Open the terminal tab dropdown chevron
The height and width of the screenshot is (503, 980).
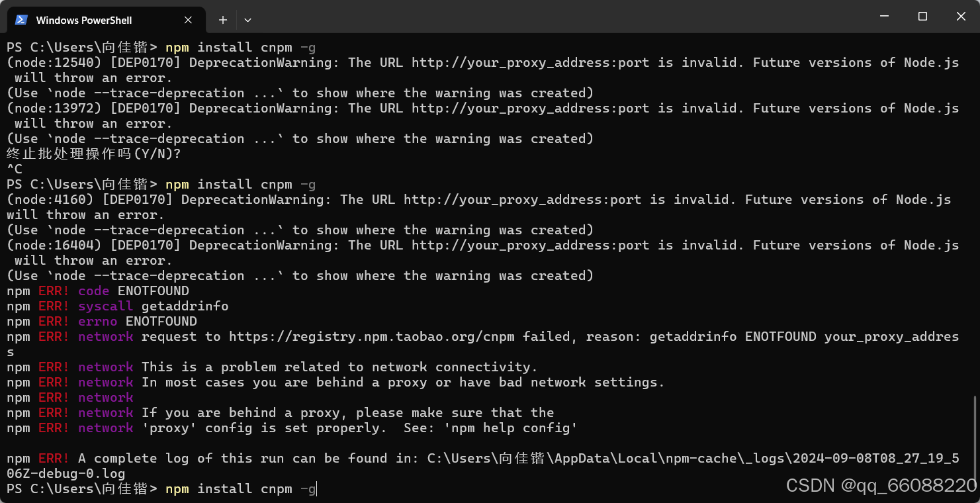click(247, 20)
